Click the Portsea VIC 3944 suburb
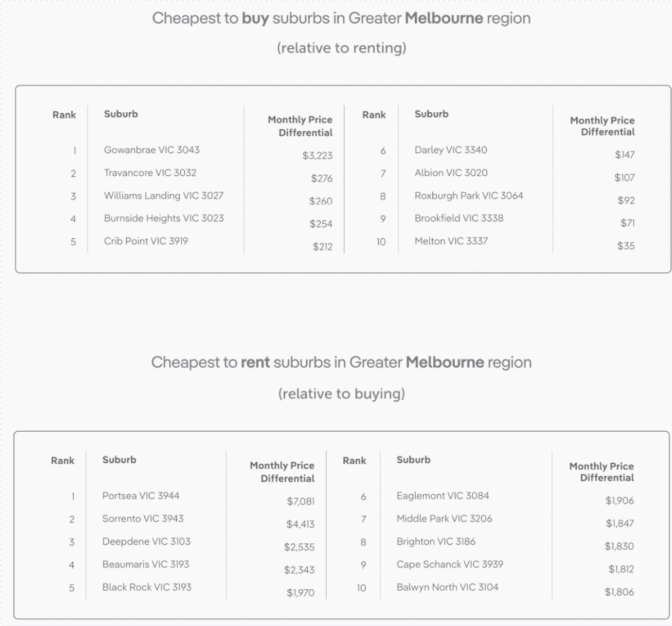Screen dimensions: 672x626 pos(140,495)
